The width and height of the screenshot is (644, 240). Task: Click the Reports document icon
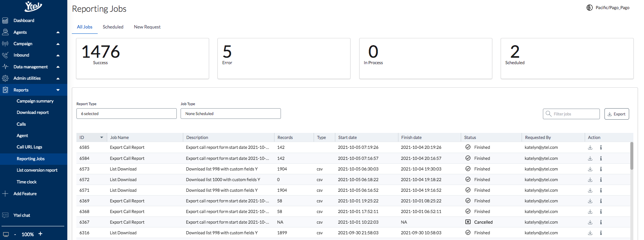click(x=5, y=90)
